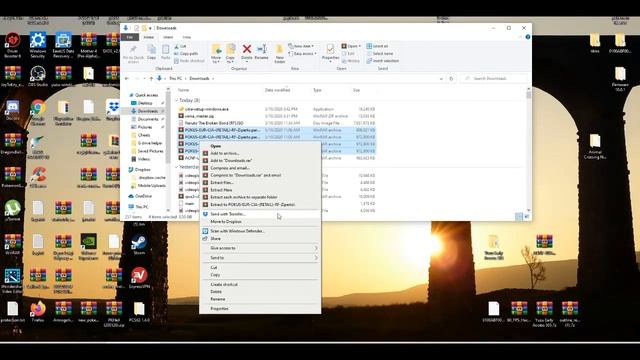Open Google Chrome desktop icon
The height and width of the screenshot is (360, 640).
(x=38, y=112)
